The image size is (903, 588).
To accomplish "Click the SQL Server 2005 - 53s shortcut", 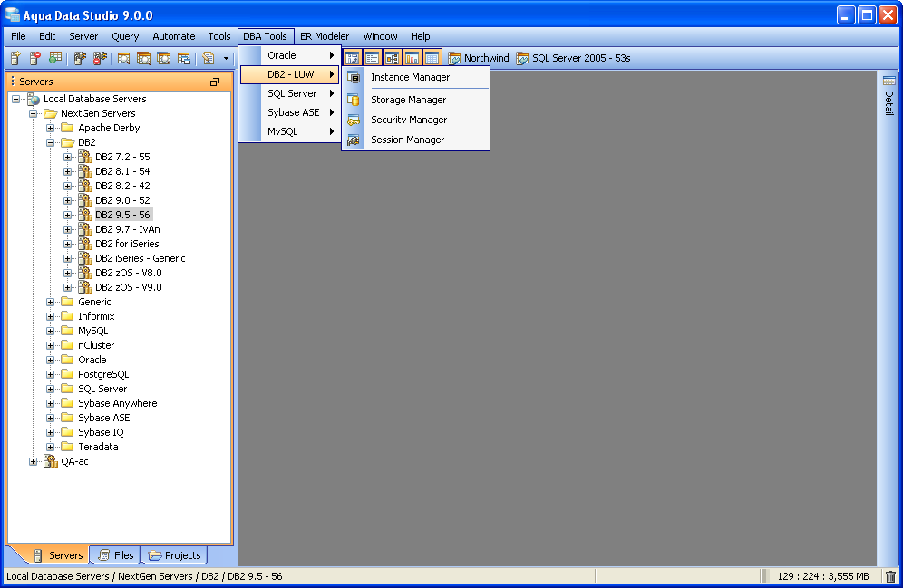I will click(x=574, y=58).
